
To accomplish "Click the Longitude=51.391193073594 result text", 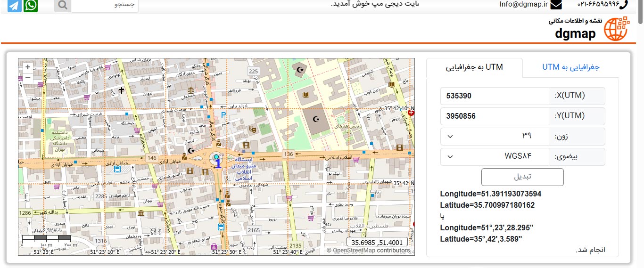I will [x=491, y=194].
